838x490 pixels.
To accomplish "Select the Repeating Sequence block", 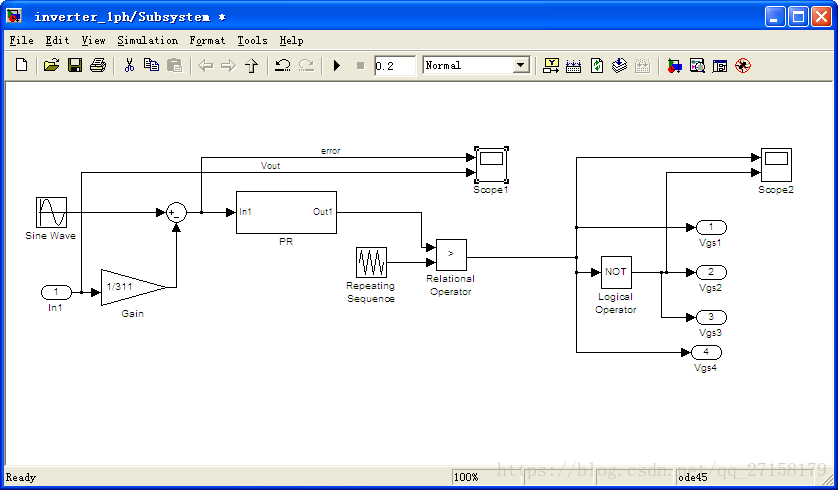I will pyautogui.click(x=371, y=262).
